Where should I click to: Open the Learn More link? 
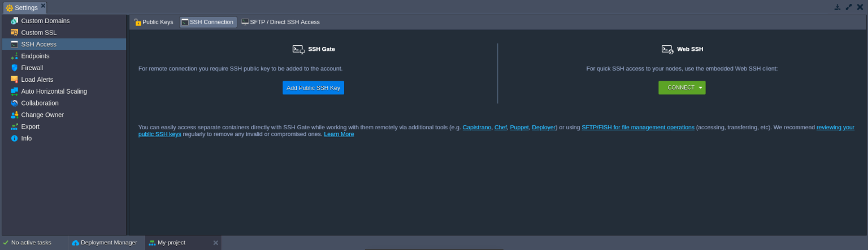pos(338,134)
